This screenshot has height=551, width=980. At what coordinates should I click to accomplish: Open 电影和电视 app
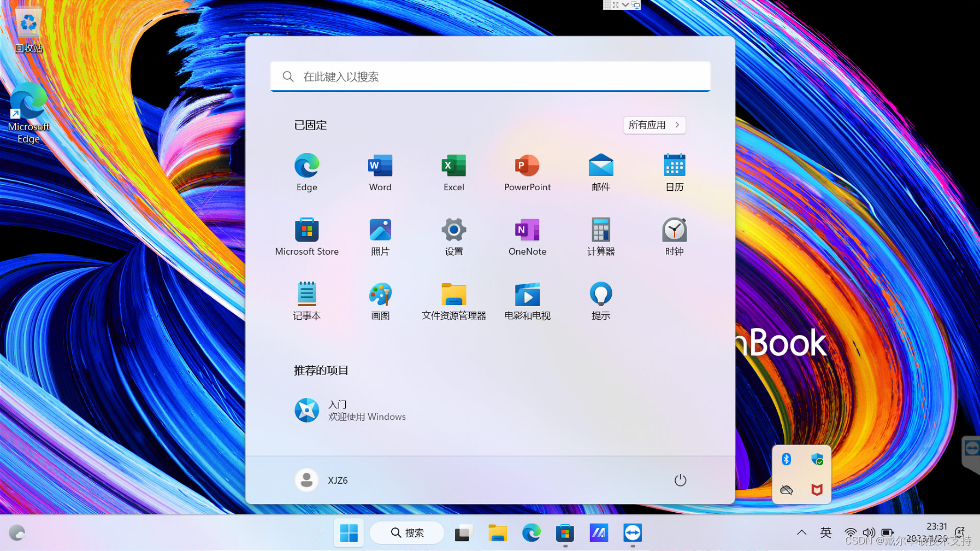527,301
